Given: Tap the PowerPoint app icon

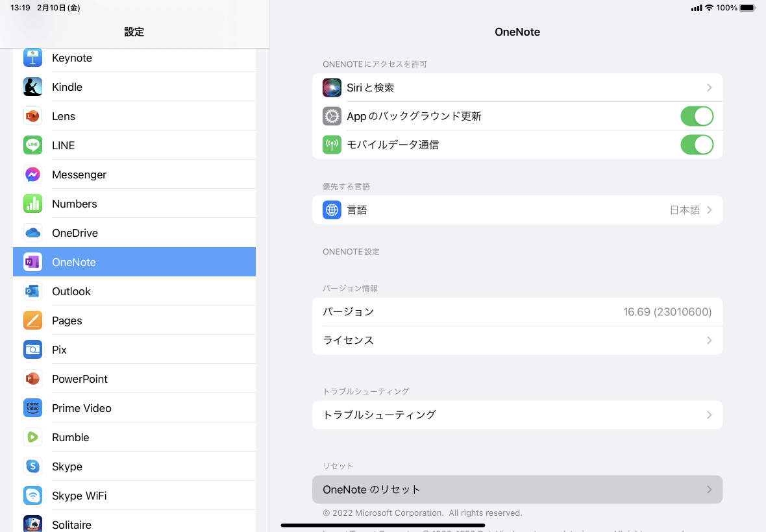Looking at the screenshot, I should (32, 379).
